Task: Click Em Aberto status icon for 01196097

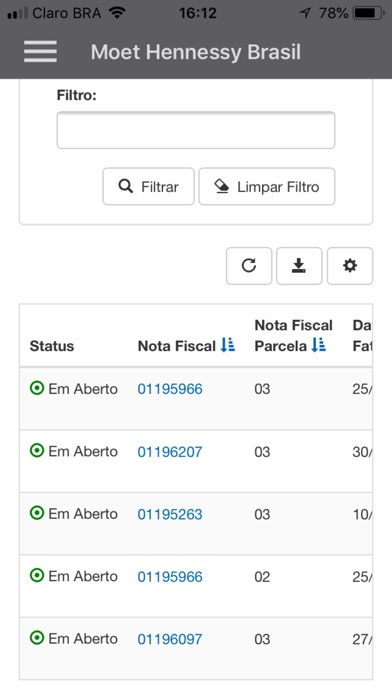Action: point(37,638)
